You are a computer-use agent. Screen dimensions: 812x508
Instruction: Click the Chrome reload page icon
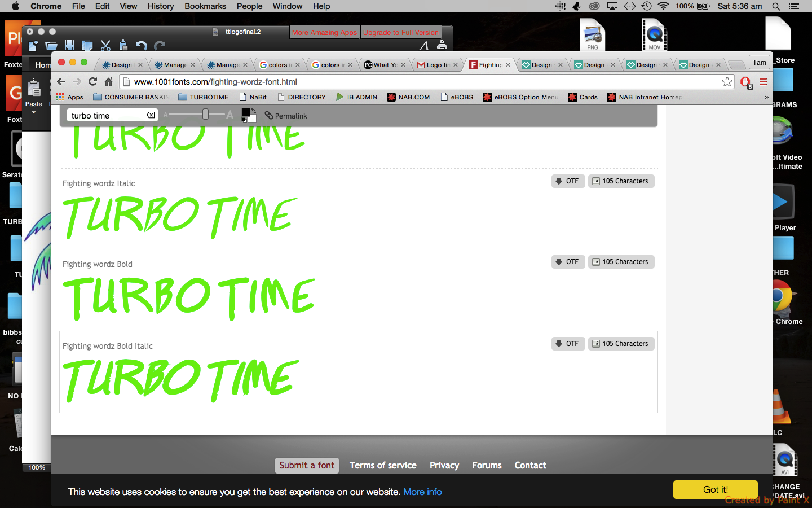[93, 82]
